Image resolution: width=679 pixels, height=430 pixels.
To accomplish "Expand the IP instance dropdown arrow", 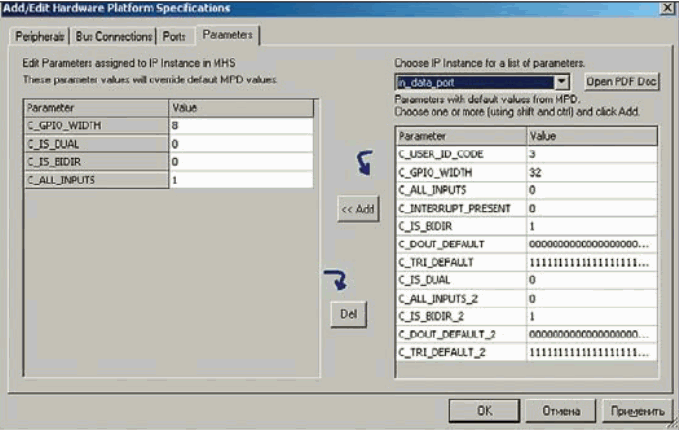I will click(561, 81).
